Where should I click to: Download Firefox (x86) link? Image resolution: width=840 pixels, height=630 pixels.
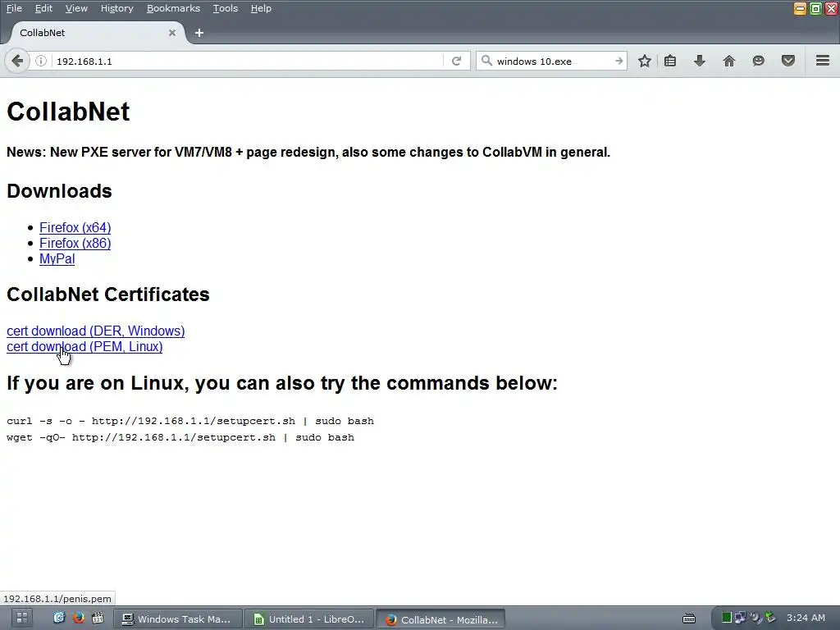click(75, 243)
